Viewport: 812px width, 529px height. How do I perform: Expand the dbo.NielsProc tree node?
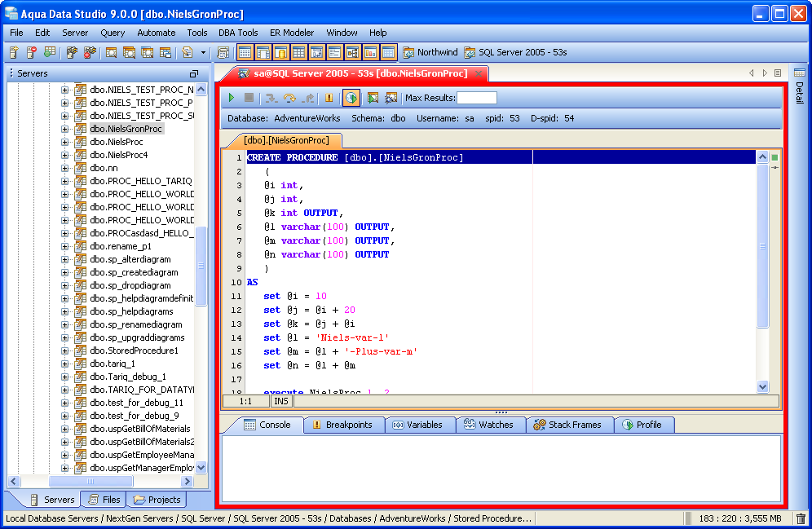(65, 142)
